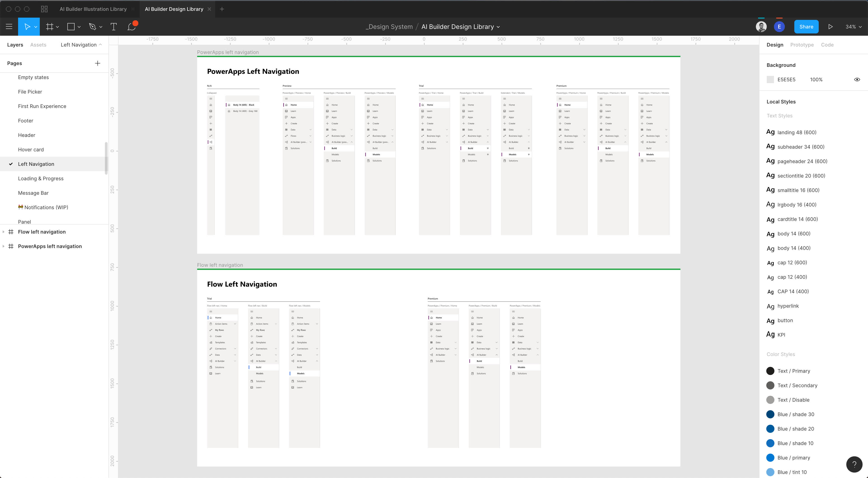This screenshot has height=478, width=868.
Task: Open the Prototype tab
Action: coord(802,45)
